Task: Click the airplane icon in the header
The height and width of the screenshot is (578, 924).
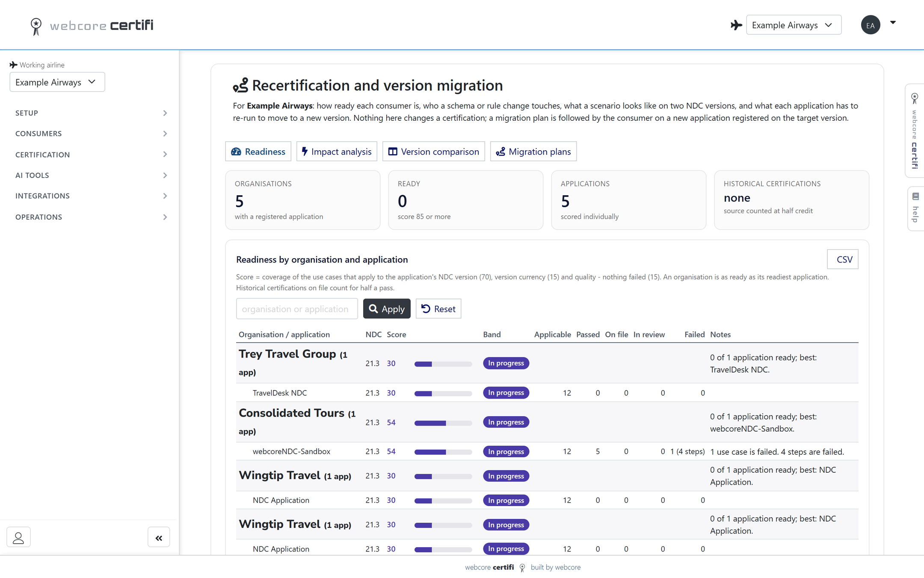Action: pyautogui.click(x=736, y=25)
